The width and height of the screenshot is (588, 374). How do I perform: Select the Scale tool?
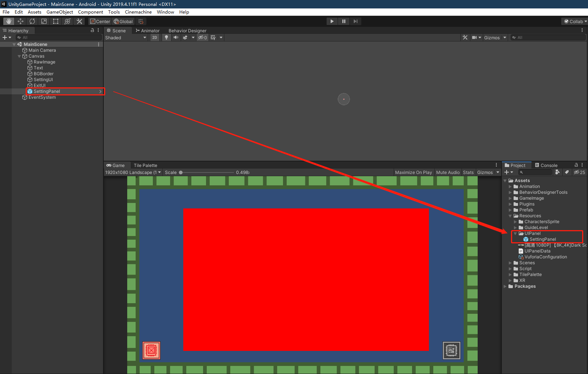point(44,21)
